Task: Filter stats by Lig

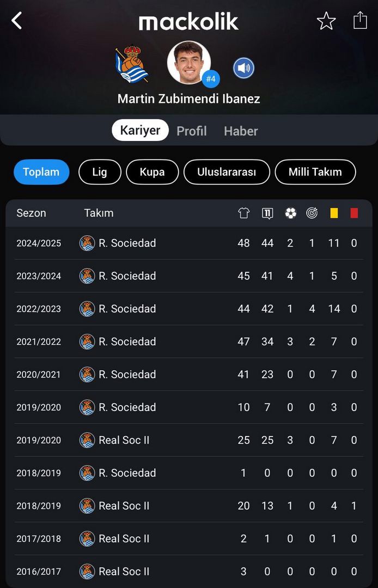Action: [x=100, y=172]
